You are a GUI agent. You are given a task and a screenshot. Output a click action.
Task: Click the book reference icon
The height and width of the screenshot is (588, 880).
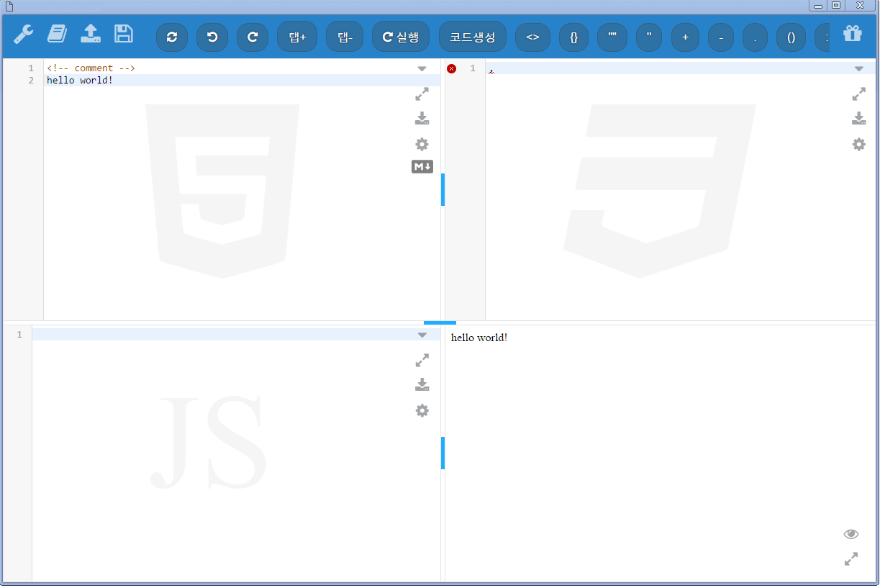[57, 34]
